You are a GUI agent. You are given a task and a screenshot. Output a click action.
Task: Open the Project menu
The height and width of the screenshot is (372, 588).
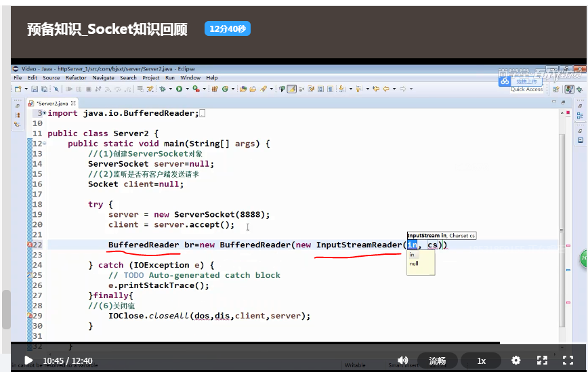151,78
